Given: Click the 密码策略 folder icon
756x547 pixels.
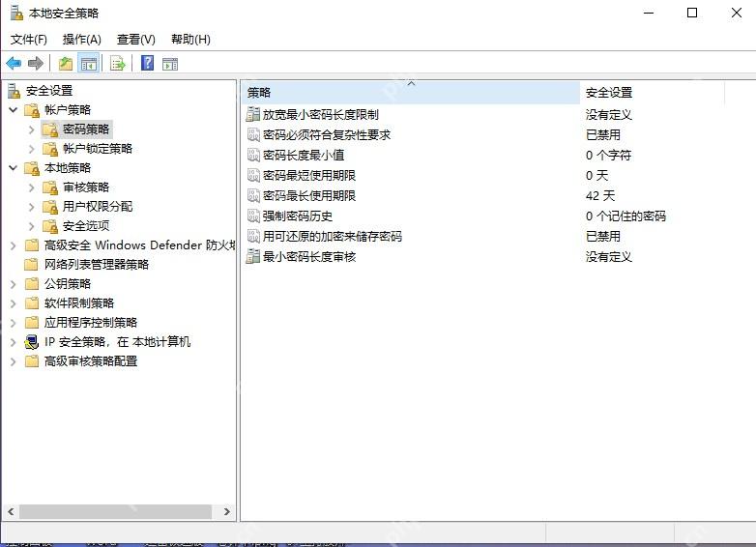Looking at the screenshot, I should [x=50, y=130].
